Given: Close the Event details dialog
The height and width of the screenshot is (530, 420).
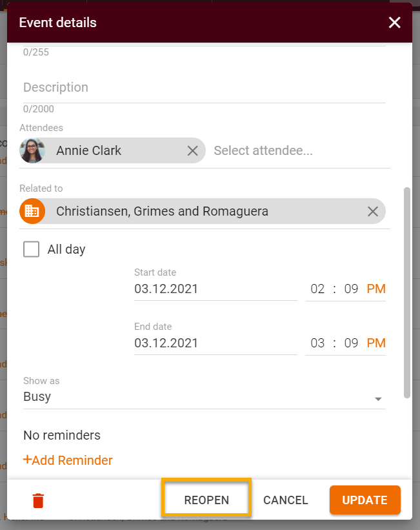Looking at the screenshot, I should [394, 23].
